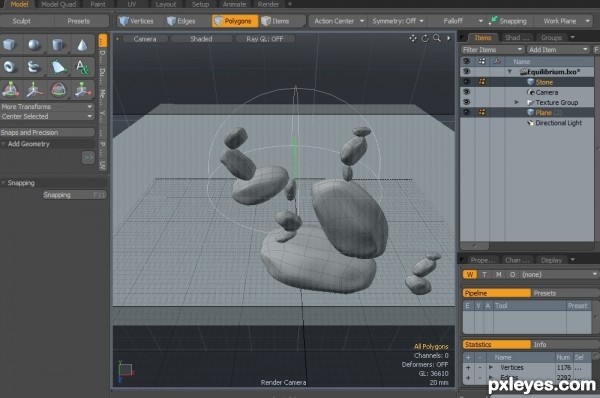Toggle Ray GL: OFF viewport button
Viewport: 600px width, 398px height.
point(265,39)
